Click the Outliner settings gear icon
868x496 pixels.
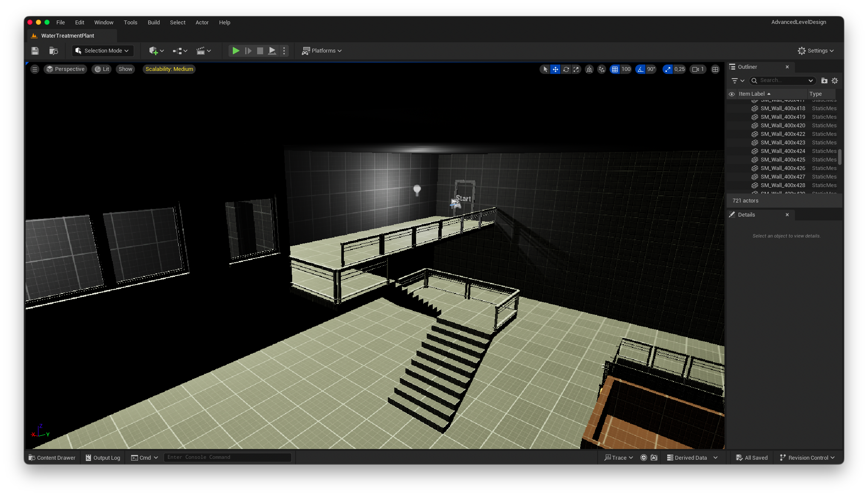835,81
